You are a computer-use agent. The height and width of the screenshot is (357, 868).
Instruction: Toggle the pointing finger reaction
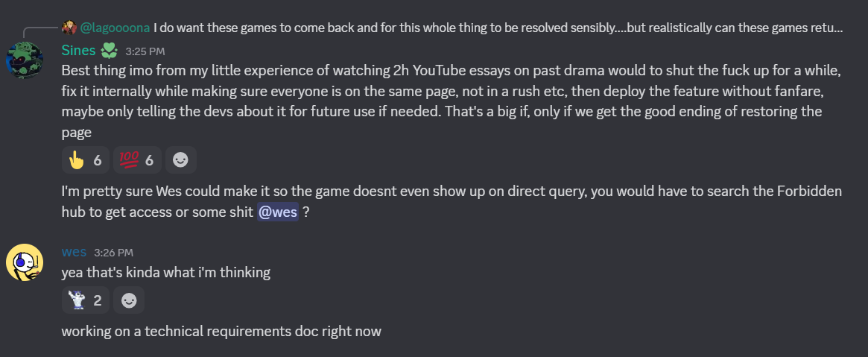85,160
